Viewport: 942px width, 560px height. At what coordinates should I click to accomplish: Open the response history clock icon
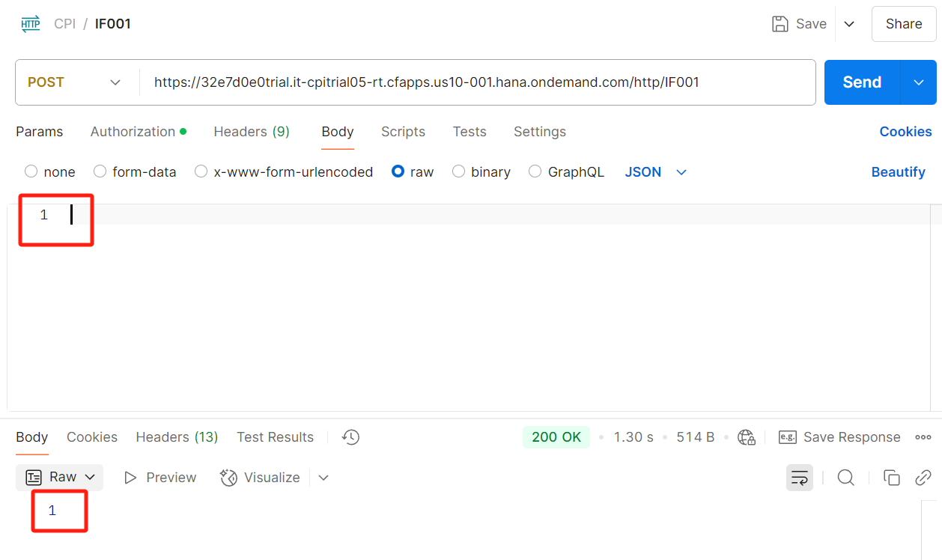(350, 437)
